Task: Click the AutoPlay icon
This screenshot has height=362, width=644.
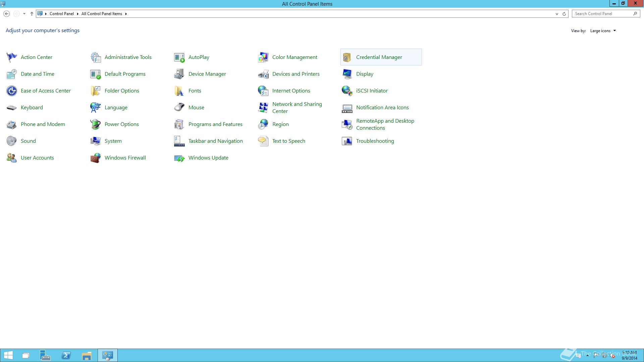Action: [x=179, y=57]
